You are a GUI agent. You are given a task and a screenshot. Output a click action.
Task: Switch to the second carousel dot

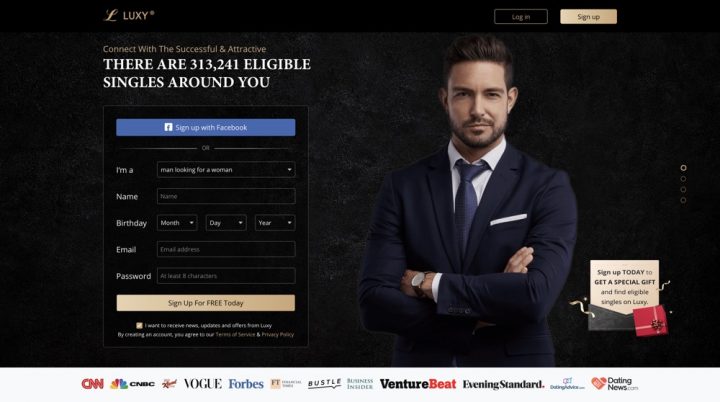point(683,179)
